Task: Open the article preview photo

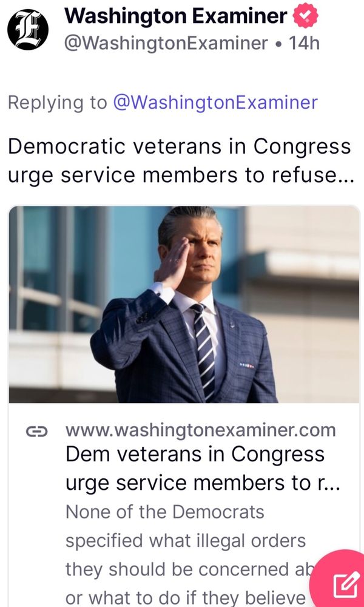Action: coord(184,304)
